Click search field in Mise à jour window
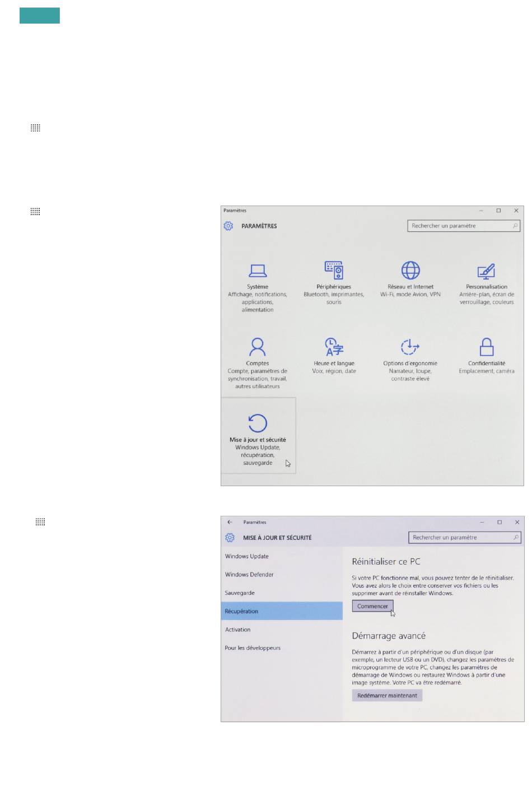 click(460, 538)
